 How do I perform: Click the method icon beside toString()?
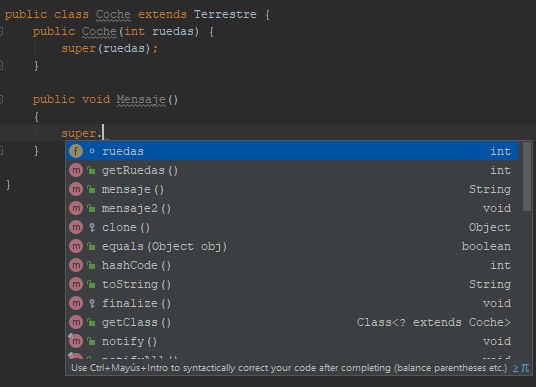(76, 284)
